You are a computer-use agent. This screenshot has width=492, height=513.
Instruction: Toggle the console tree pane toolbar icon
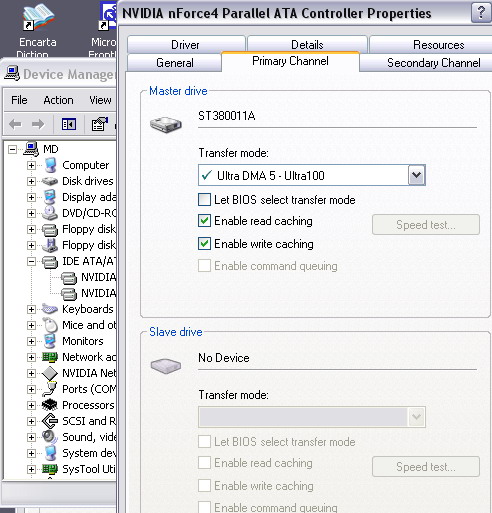click(69, 124)
